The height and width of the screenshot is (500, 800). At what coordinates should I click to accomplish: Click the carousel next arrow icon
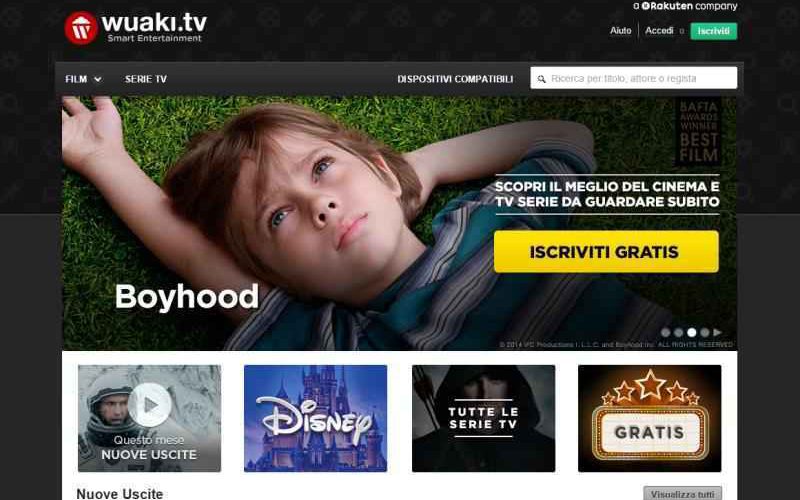pyautogui.click(x=717, y=332)
